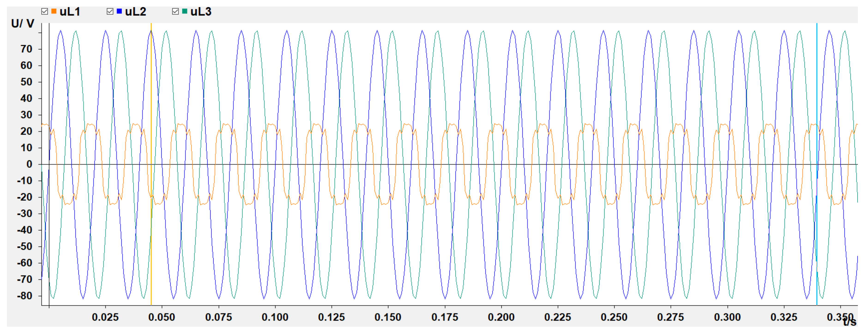Uncheck the uL2 signal checkbox
The height and width of the screenshot is (333, 868).
point(110,12)
